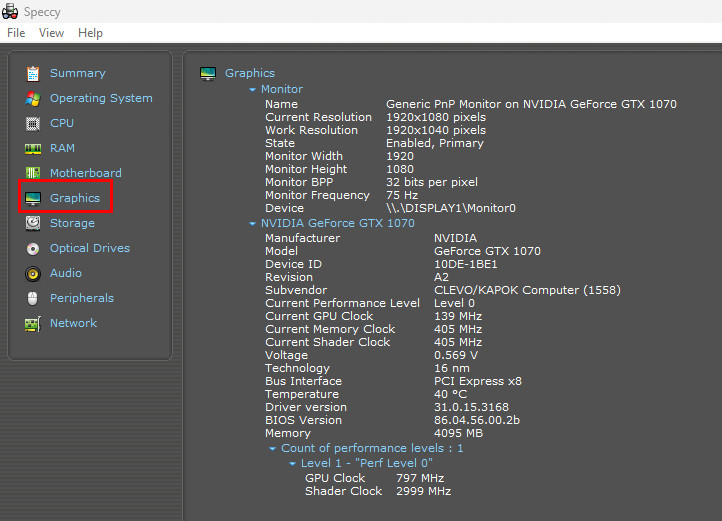Click the Model GeForce GTX 1070 value
Viewport: 722px width, 521px height.
click(487, 251)
